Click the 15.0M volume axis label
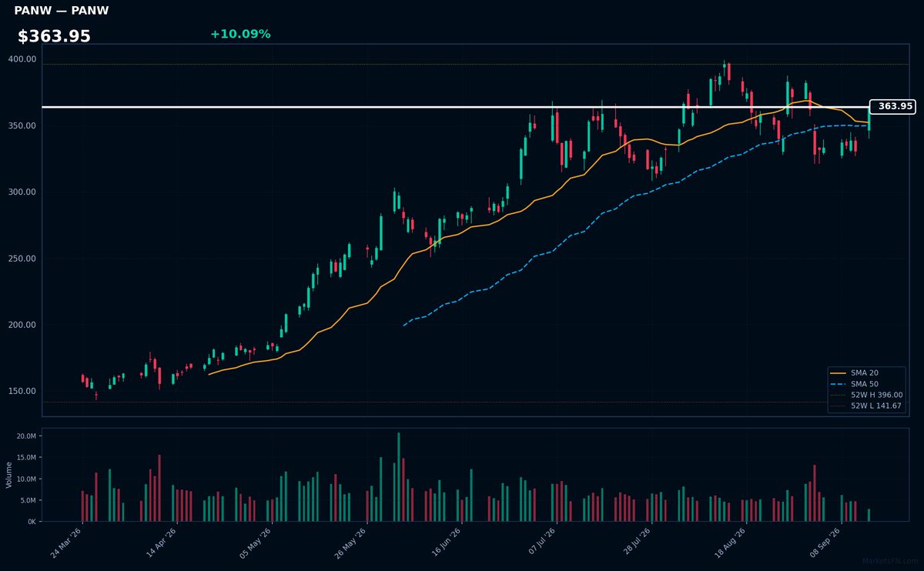Viewport: 924px width, 571px height. (x=26, y=458)
